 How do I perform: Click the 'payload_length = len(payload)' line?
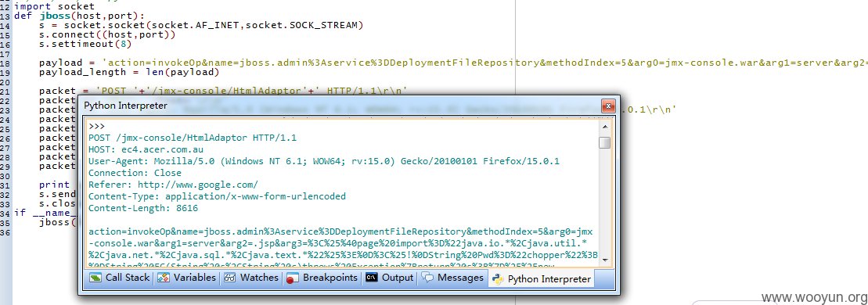point(130,73)
